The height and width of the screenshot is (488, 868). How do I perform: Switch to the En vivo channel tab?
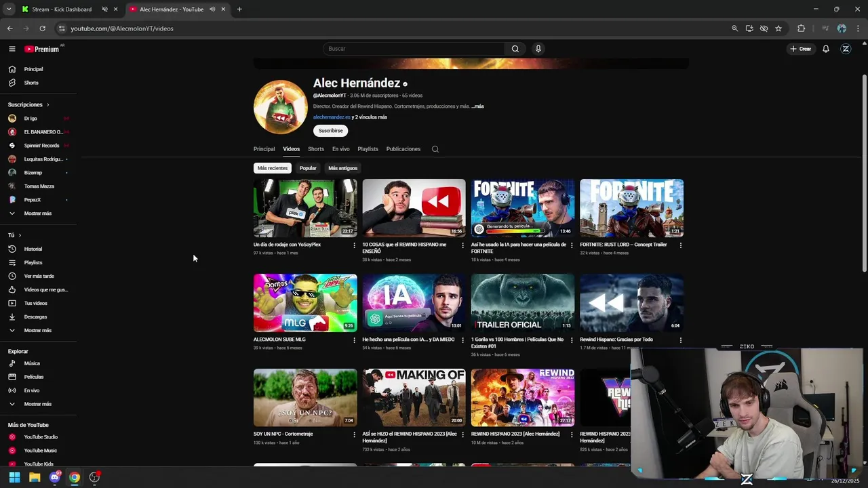(341, 149)
